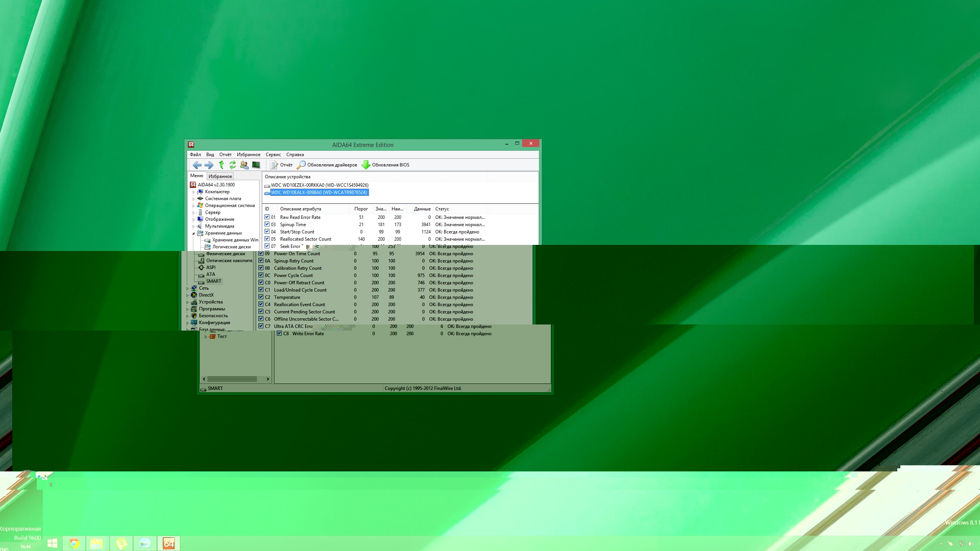The width and height of the screenshot is (980, 551).
Task: Click the green Up level arrow
Action: coord(221,165)
